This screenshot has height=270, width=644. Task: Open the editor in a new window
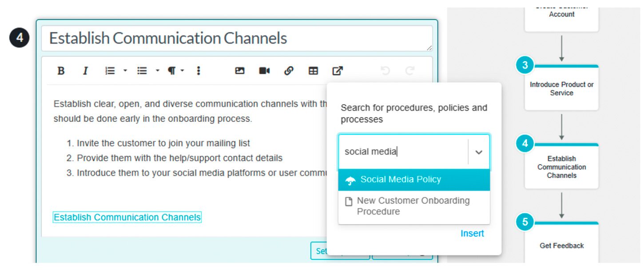338,70
